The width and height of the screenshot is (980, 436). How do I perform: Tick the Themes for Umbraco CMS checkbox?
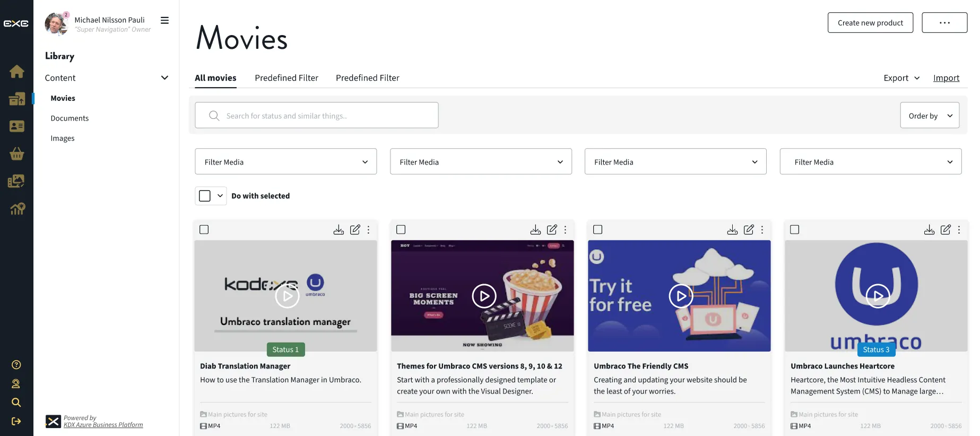coord(401,229)
